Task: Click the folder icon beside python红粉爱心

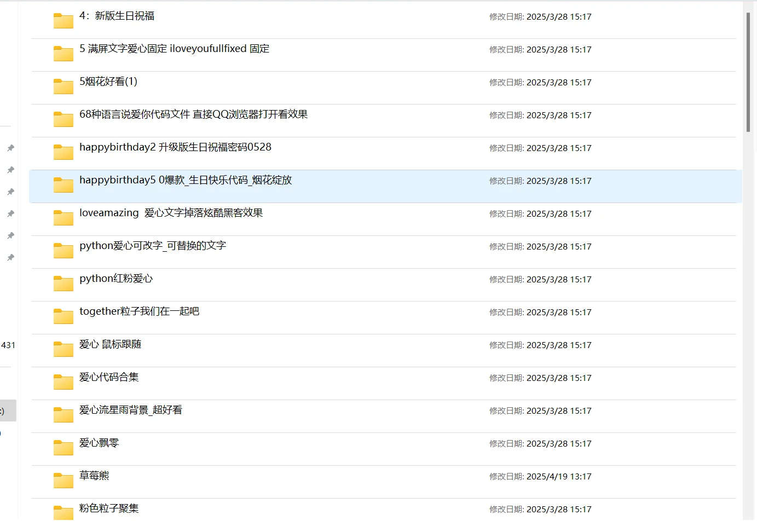Action: click(x=63, y=283)
